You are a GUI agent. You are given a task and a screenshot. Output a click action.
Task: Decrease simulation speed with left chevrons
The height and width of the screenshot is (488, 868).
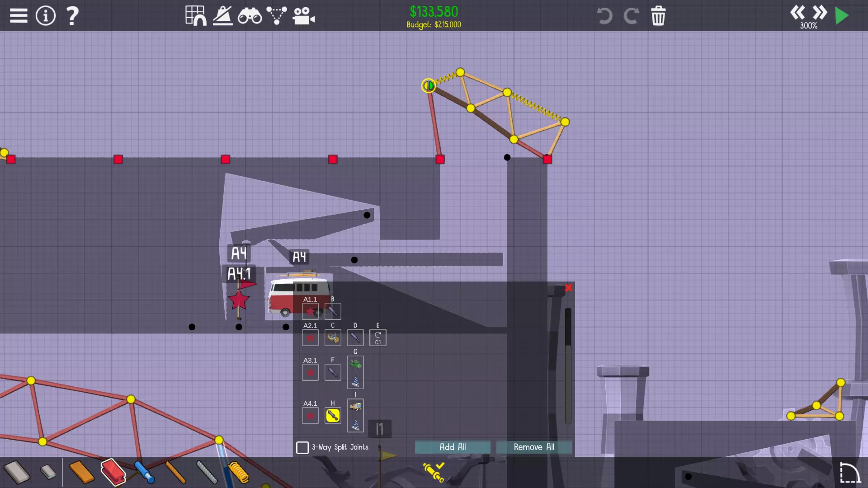797,13
